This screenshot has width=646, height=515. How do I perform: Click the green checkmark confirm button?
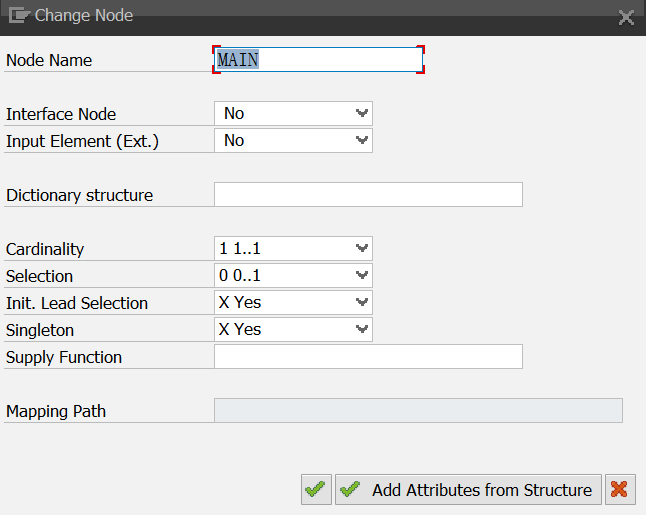pyautogui.click(x=316, y=489)
